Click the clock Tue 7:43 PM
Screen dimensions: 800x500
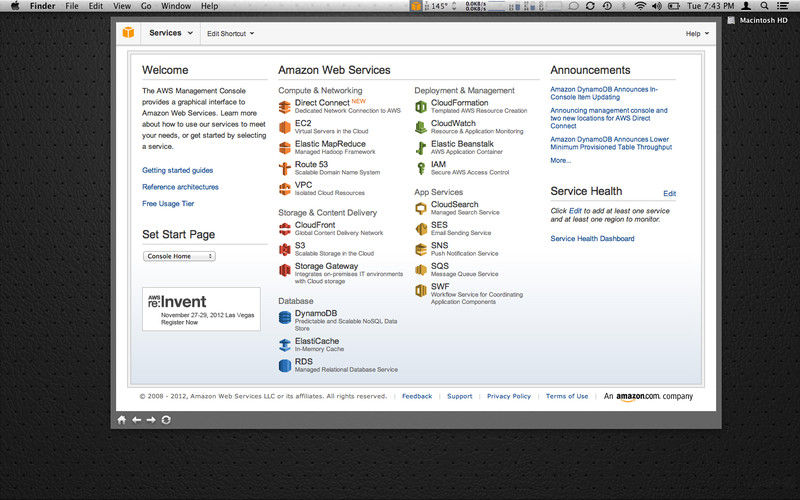[x=710, y=6]
